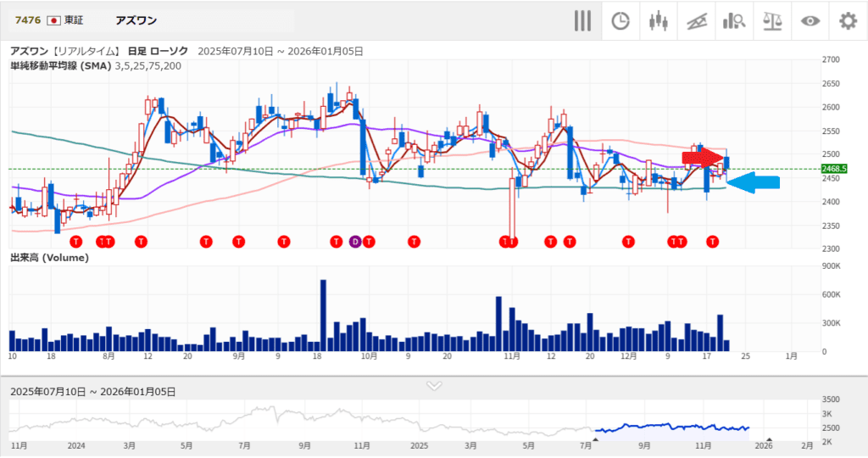
Task: Click the rightmost red T marker
Action: [x=713, y=242]
